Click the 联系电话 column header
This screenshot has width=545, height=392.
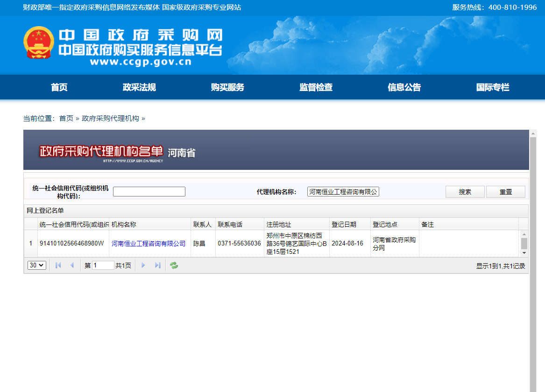pos(240,224)
